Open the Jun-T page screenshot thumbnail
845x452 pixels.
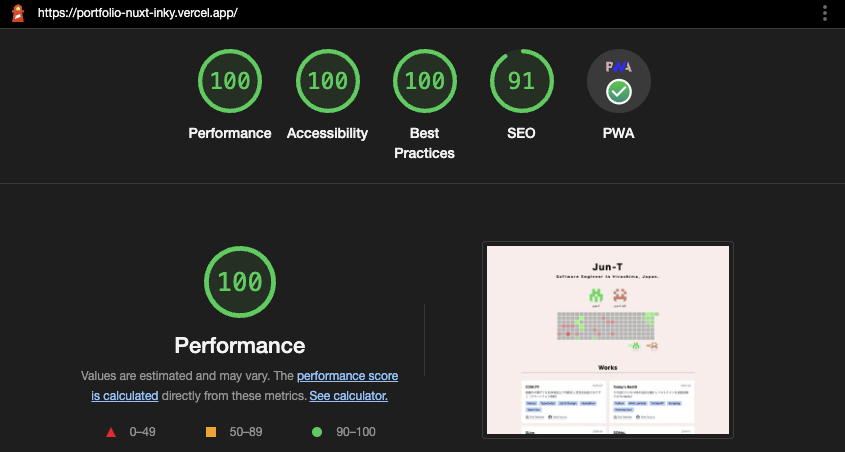[608, 340]
